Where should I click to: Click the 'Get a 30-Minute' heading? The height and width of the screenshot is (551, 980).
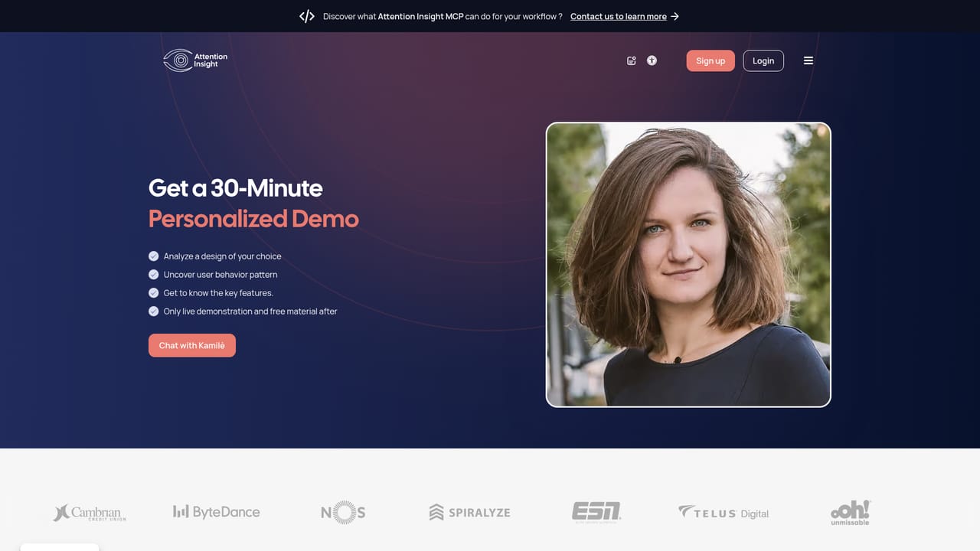point(236,188)
